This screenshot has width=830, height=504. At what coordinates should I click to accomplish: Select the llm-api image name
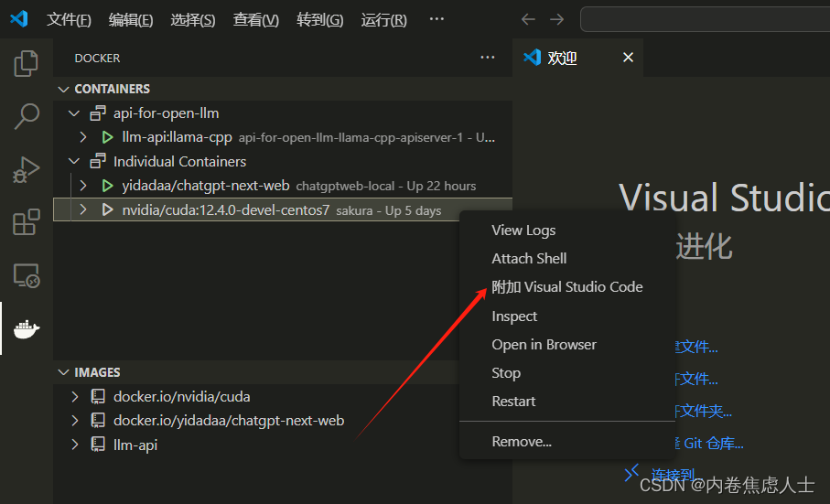[x=135, y=445]
